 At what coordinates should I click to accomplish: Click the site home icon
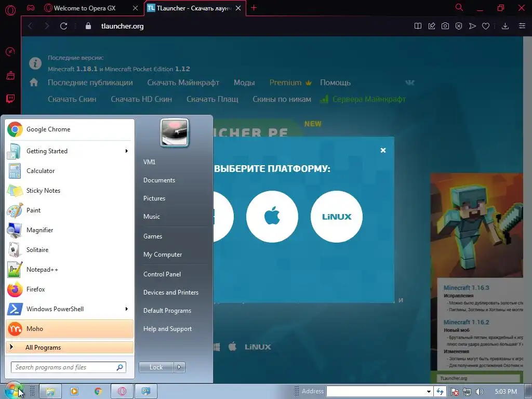coord(34,82)
